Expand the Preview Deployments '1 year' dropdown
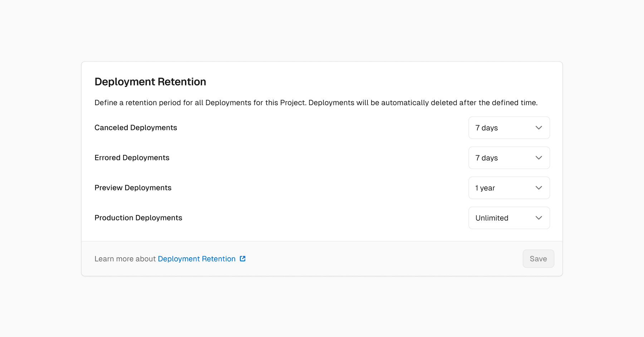 [509, 188]
